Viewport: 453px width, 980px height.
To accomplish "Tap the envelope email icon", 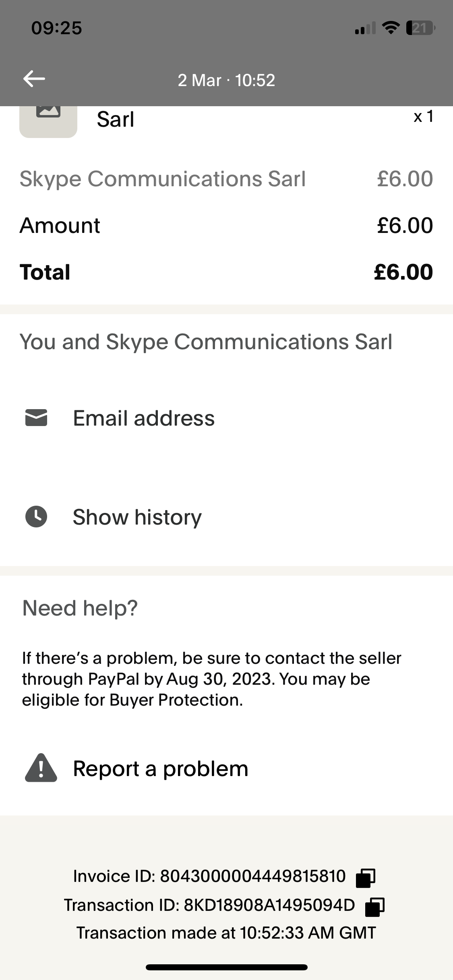I will pyautogui.click(x=36, y=418).
